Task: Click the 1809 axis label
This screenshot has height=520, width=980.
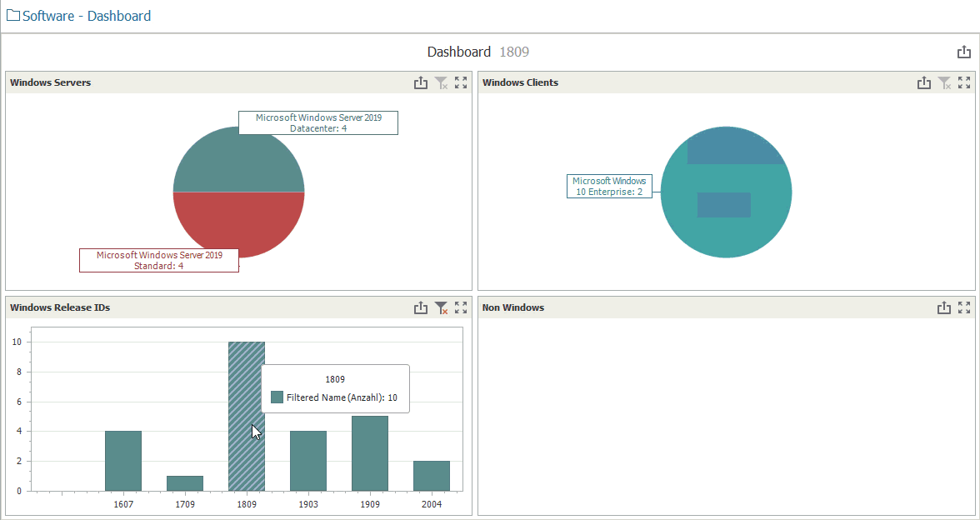Action: tap(247, 504)
